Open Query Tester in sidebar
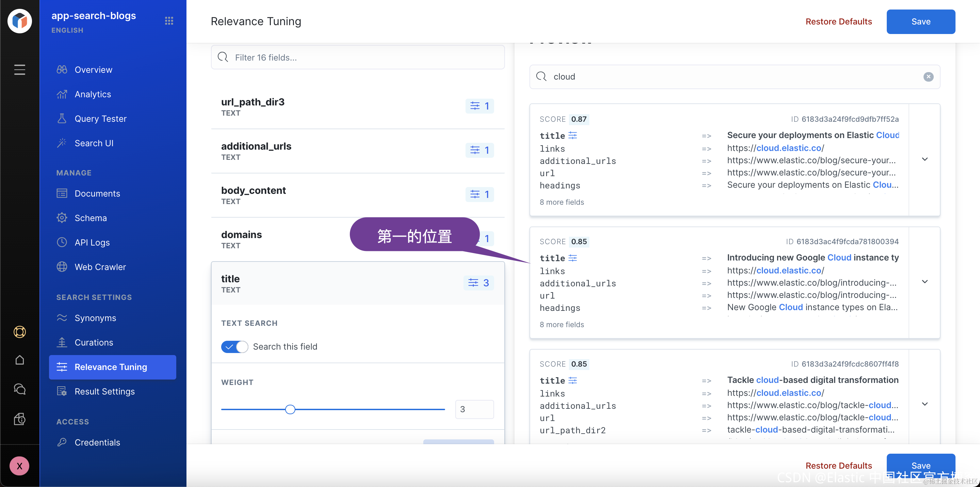 click(x=100, y=119)
